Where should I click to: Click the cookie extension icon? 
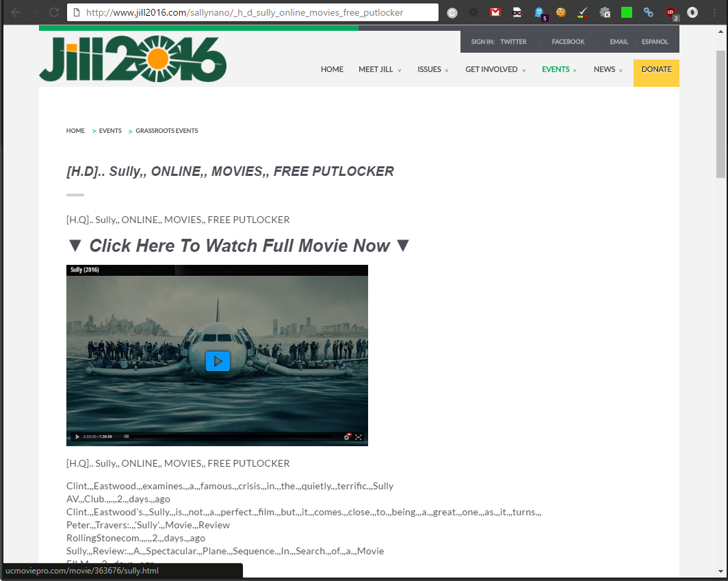tap(561, 12)
